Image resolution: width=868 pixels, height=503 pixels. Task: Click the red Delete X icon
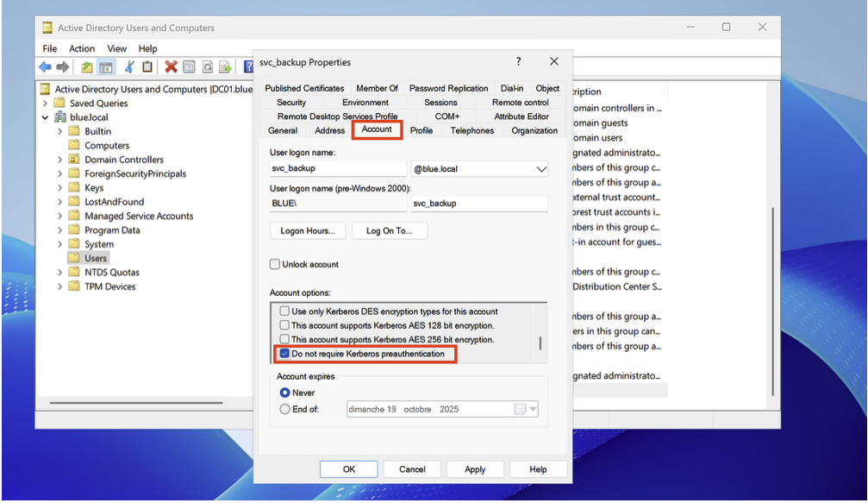click(171, 67)
